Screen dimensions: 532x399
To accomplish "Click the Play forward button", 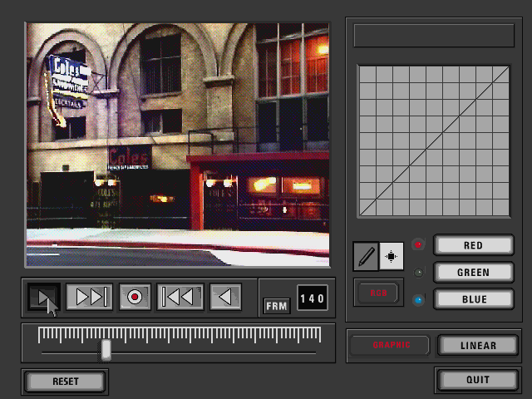I will [44, 297].
